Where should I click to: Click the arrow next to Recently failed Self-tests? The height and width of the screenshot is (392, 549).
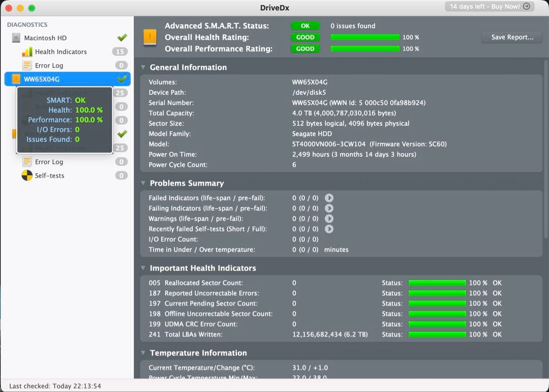point(329,229)
